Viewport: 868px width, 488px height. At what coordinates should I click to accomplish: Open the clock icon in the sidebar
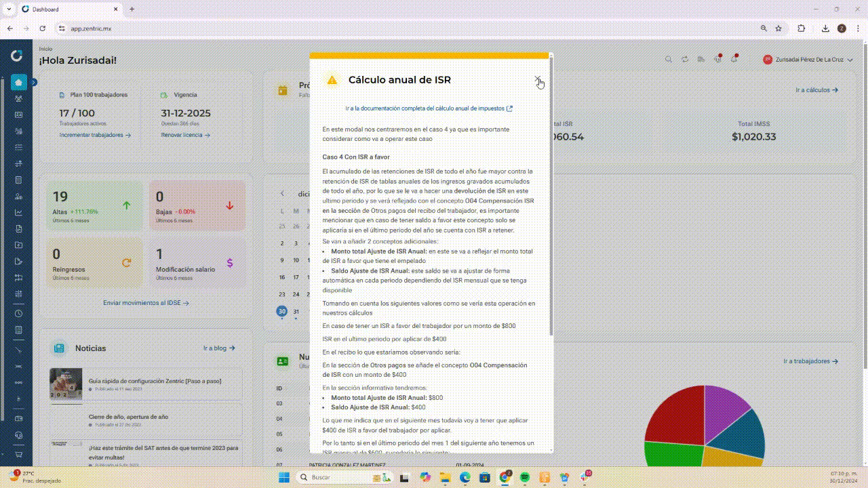(18, 314)
